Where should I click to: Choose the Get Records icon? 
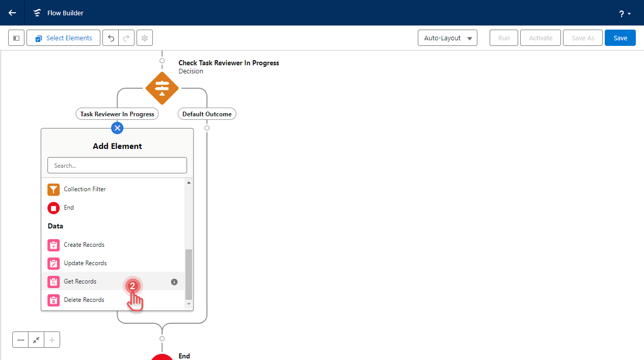pos(53,282)
